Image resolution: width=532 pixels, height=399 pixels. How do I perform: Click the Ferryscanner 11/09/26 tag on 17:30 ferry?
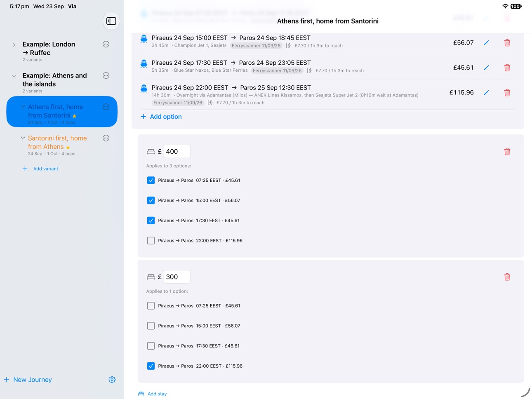(277, 70)
